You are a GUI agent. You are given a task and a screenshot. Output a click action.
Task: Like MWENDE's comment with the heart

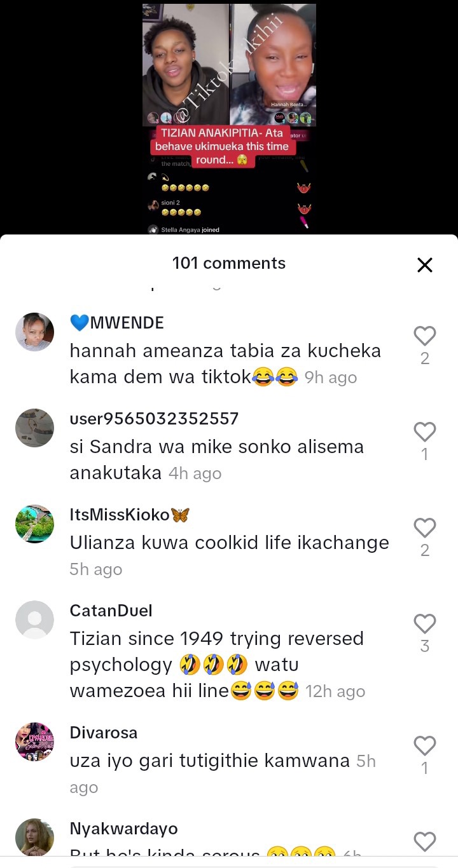pyautogui.click(x=424, y=336)
